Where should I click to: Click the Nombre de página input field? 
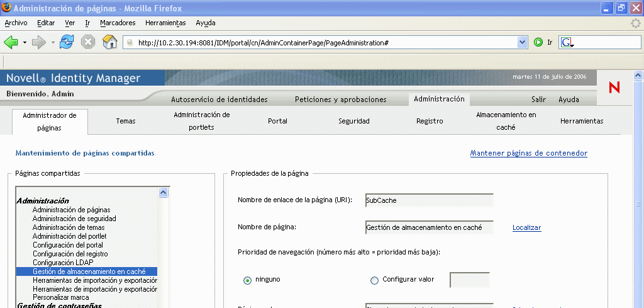[x=429, y=227]
